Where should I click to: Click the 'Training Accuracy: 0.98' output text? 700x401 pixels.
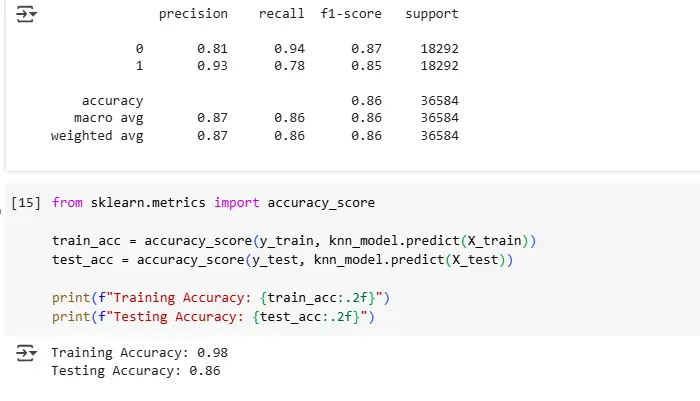(140, 353)
